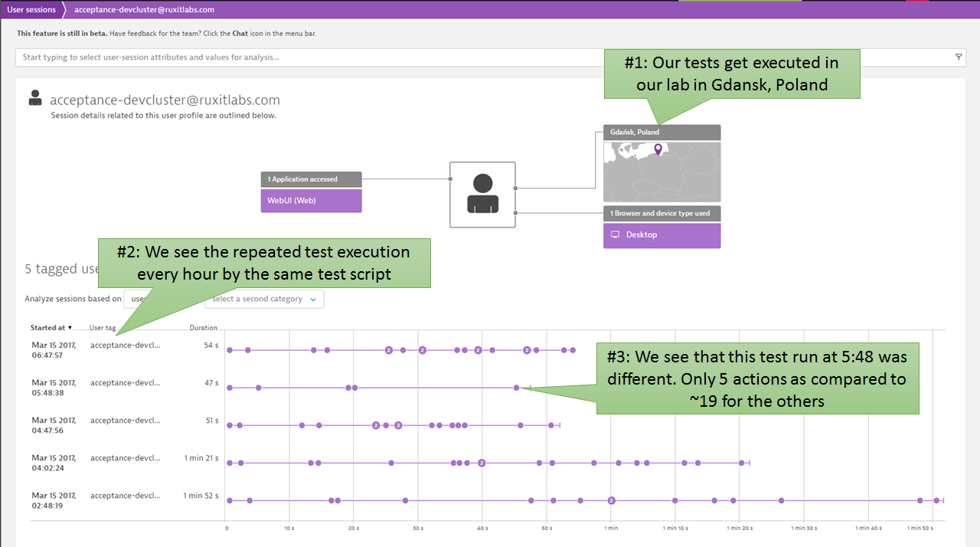This screenshot has width=980, height=547.
Task: Click the first action dot on 04:47:56 session
Action: [x=230, y=425]
